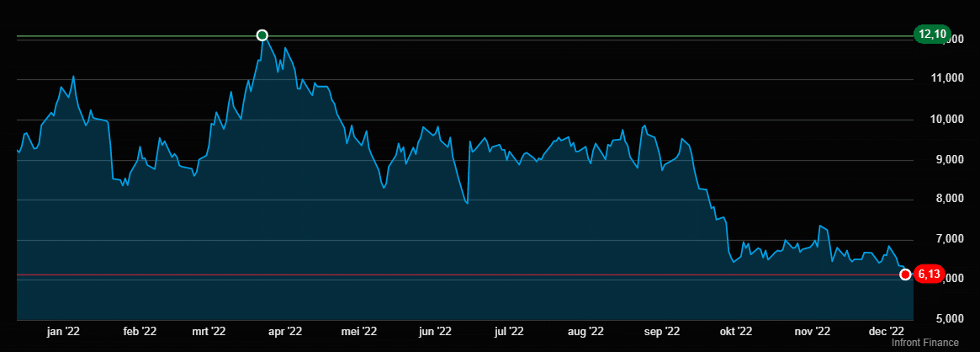Click the red 6,13 price label
980x352 pixels.
coord(929,274)
